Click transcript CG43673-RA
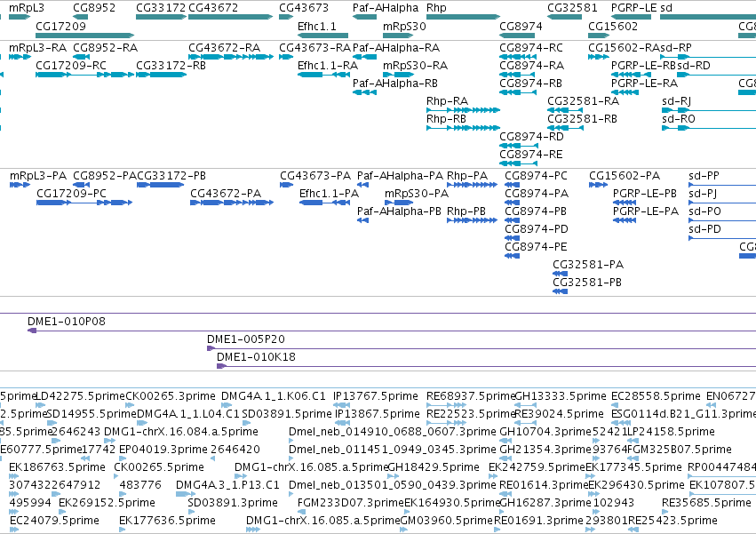 (314, 48)
